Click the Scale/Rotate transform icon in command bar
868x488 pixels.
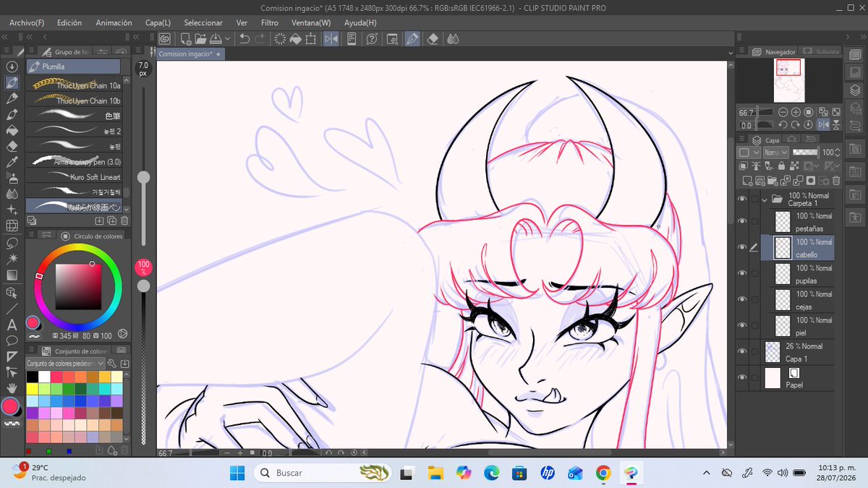pyautogui.click(x=311, y=39)
